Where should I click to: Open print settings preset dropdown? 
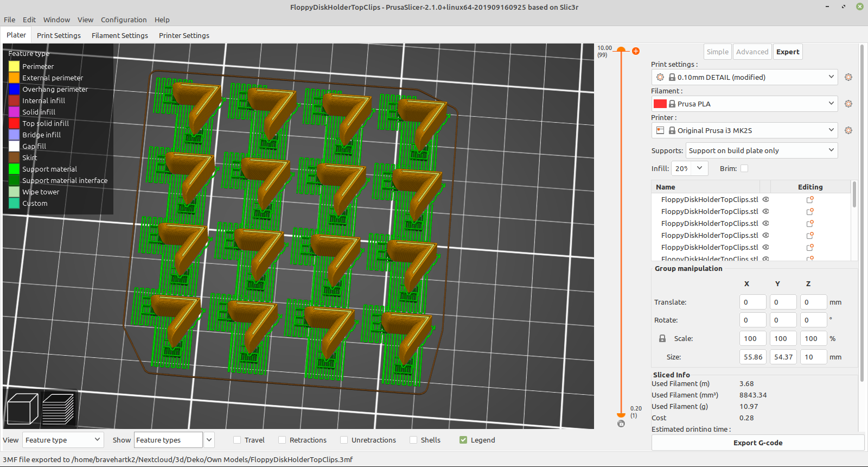744,77
